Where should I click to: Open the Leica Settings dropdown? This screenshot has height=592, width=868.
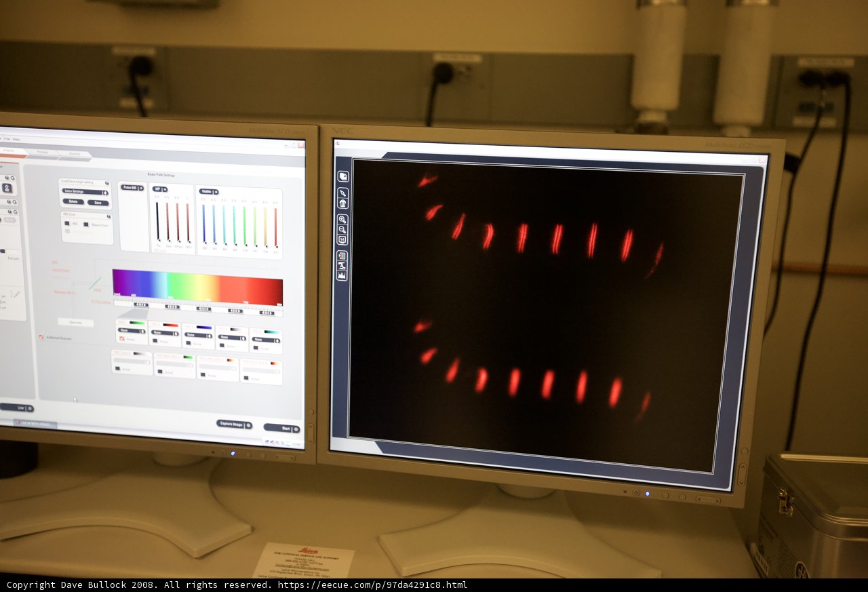[x=85, y=192]
